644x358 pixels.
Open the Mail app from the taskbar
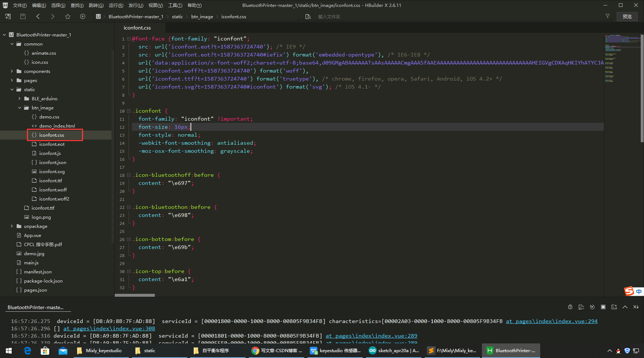pyautogui.click(x=63, y=351)
